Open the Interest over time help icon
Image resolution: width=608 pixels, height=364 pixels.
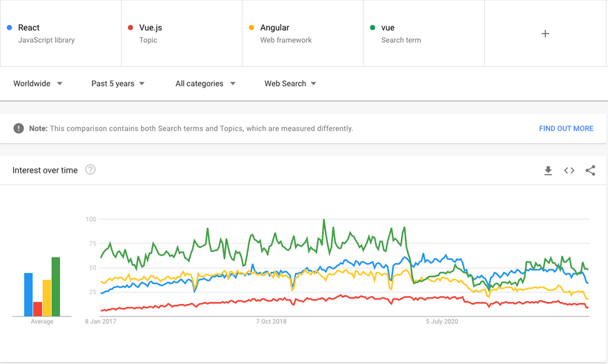coord(91,170)
